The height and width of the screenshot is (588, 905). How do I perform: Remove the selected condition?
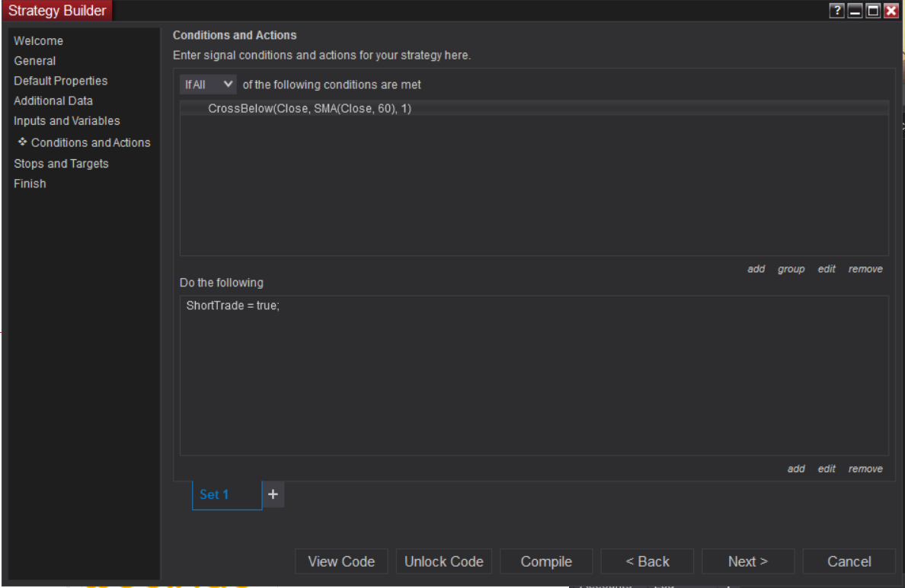(865, 269)
